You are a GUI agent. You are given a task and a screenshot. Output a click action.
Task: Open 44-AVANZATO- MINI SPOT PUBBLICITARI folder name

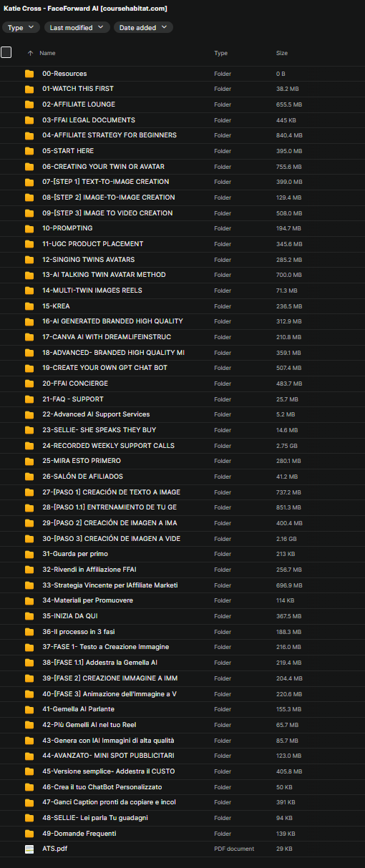point(108,756)
